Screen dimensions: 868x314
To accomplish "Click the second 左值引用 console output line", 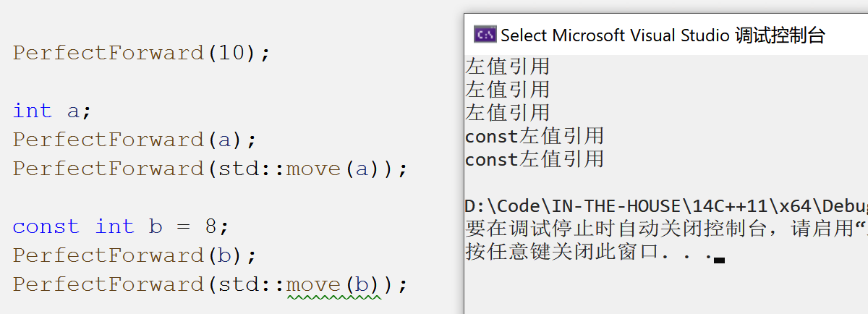I will pos(508,90).
